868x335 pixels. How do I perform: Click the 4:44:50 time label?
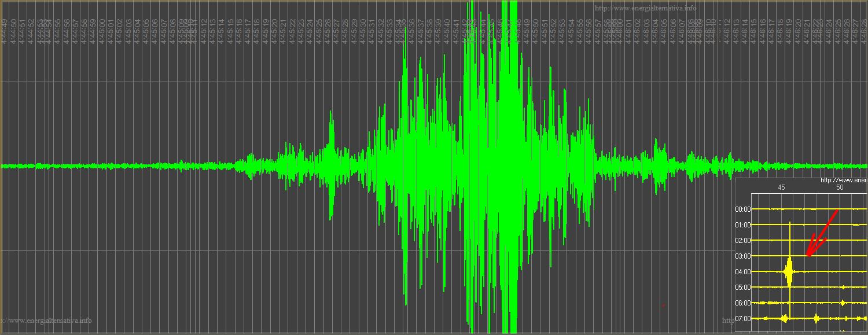(x=13, y=31)
